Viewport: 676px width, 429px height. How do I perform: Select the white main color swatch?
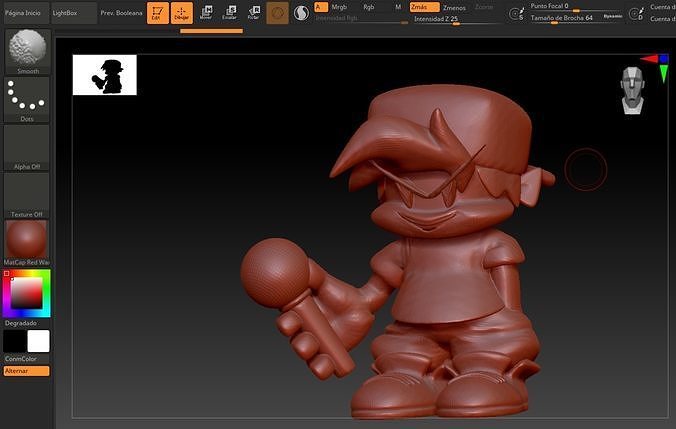coord(38,341)
